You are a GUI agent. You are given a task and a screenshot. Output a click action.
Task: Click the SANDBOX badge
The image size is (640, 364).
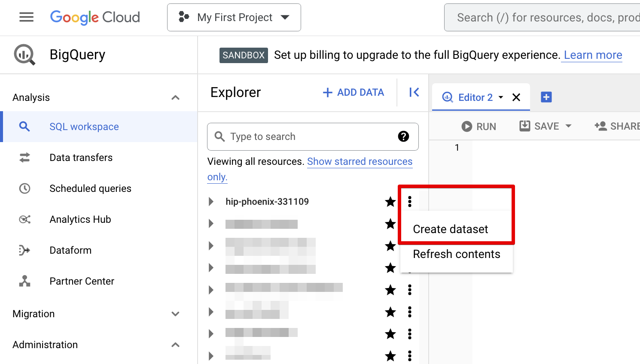coord(244,55)
